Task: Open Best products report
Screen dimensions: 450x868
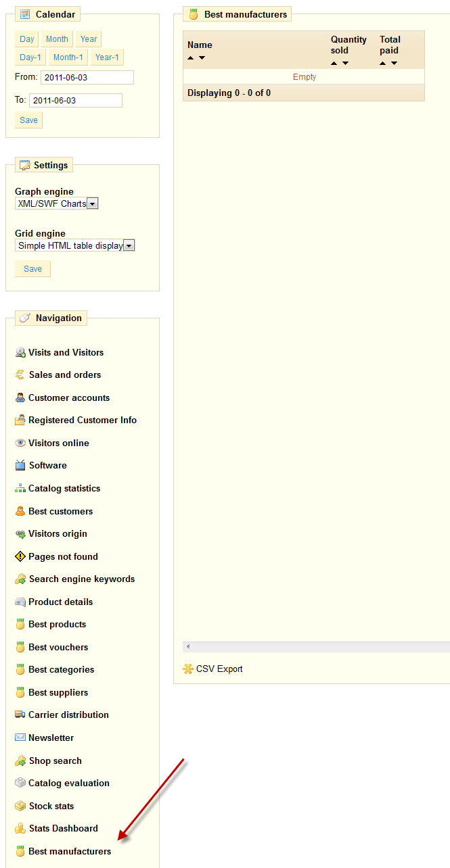Action: 58,624
